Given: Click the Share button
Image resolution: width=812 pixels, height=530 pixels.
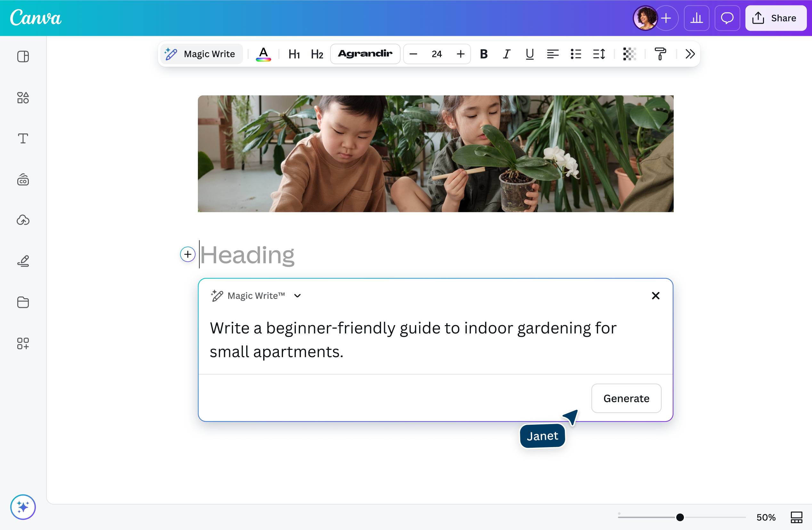Looking at the screenshot, I should [775, 18].
